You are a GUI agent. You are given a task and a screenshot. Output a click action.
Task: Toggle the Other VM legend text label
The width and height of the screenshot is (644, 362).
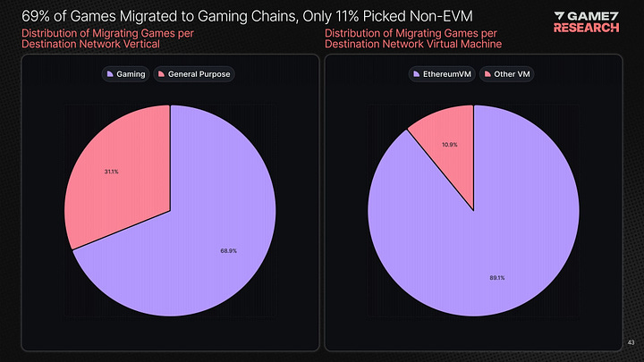(510, 74)
